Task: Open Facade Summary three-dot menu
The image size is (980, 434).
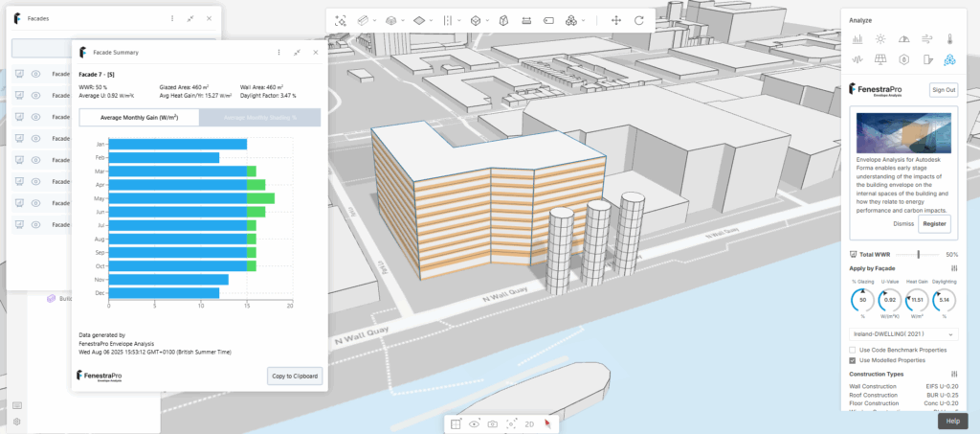Action: 278,53
